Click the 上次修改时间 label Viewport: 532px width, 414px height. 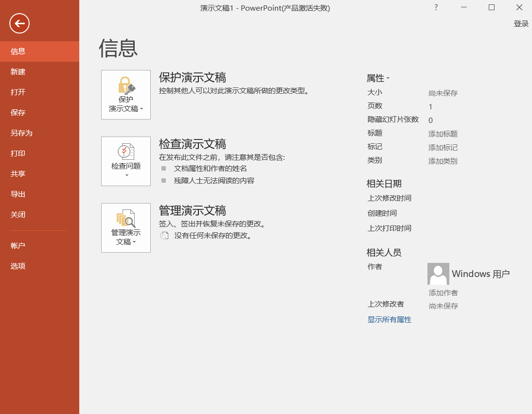pyautogui.click(x=389, y=198)
